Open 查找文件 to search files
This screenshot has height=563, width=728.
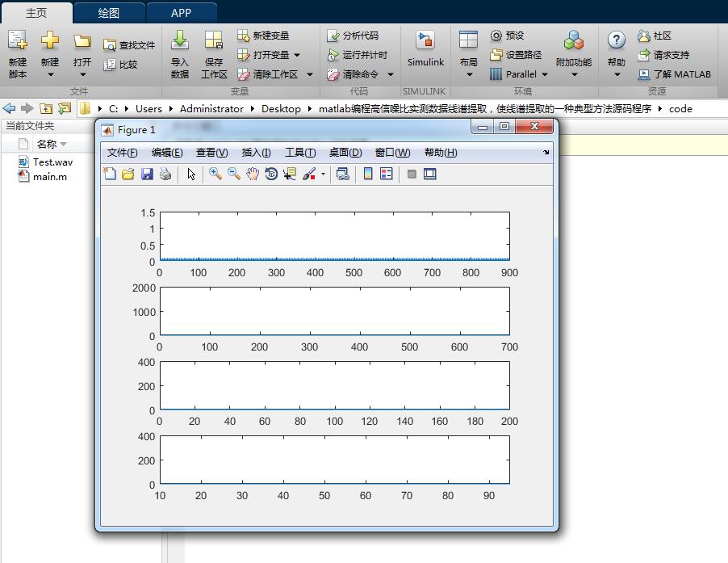[x=129, y=45]
